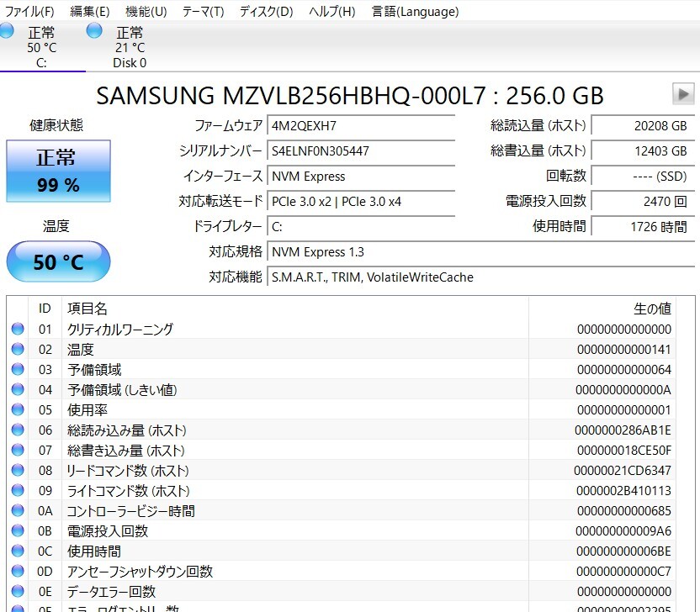Image resolution: width=700 pixels, height=612 pixels.
Task: Open the 機能(U) menu
Action: (x=146, y=12)
